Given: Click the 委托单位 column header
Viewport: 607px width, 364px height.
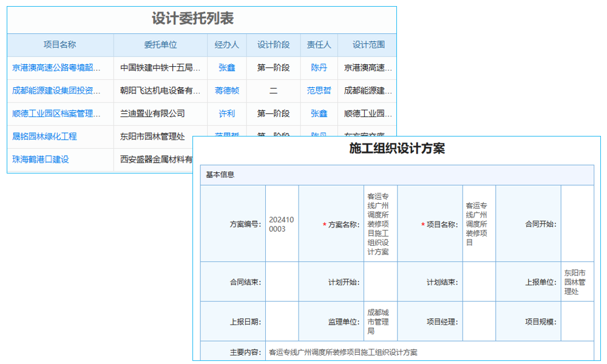Looking at the screenshot, I should tap(161, 45).
